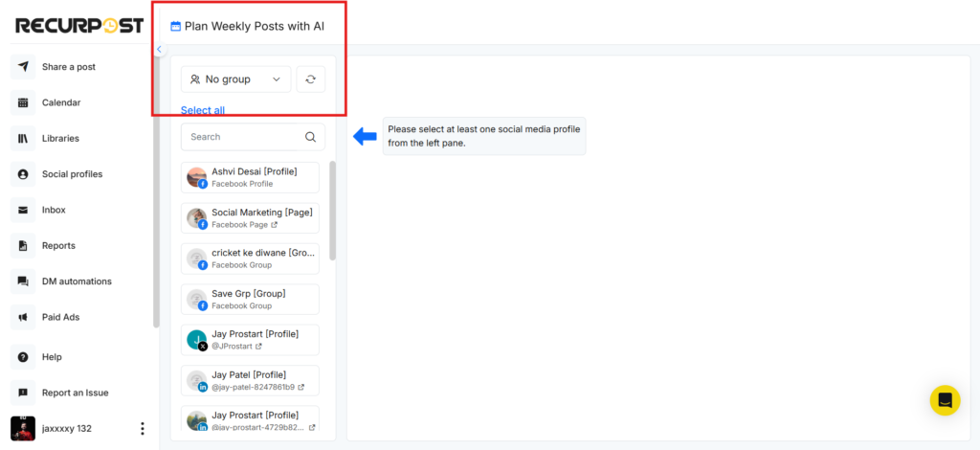The width and height of the screenshot is (980, 450).
Task: Click the Share a post paper-plane icon
Action: (x=23, y=67)
